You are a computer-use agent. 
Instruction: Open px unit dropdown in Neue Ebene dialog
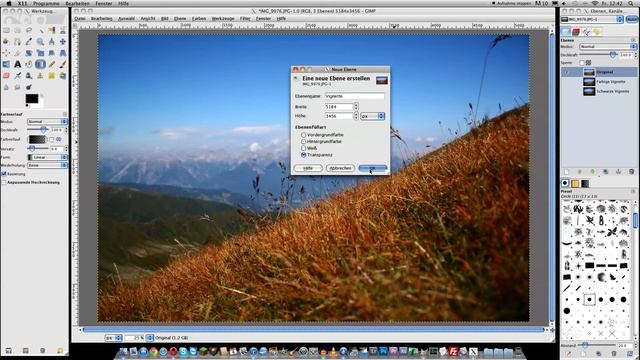373,116
